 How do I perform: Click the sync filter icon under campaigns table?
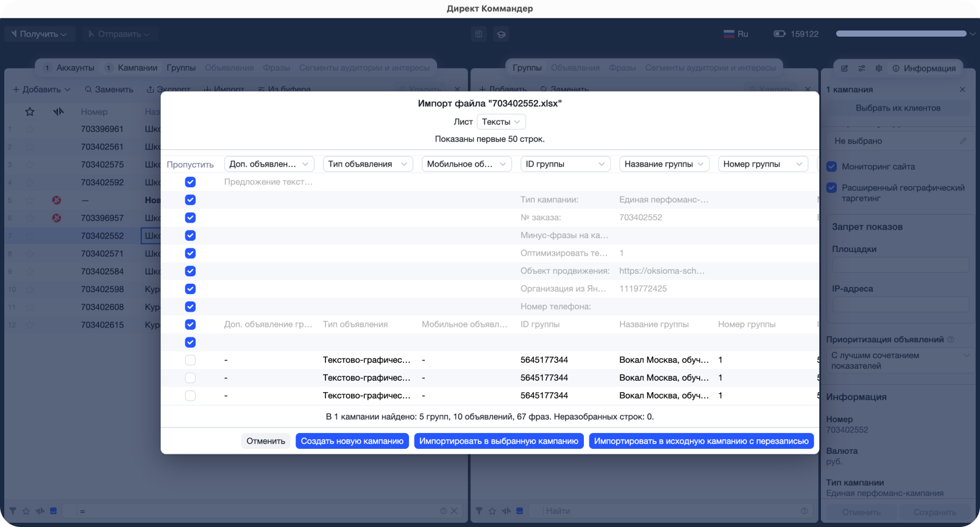40,511
